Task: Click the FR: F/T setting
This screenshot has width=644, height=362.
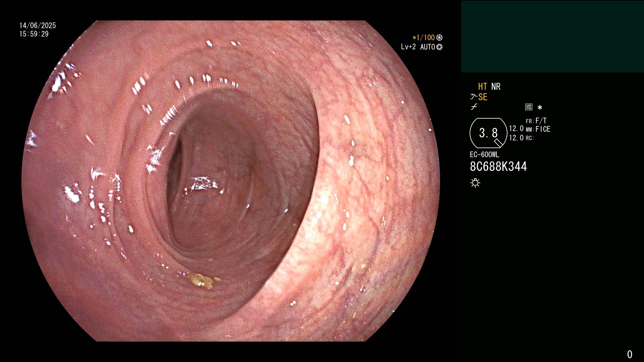Action: tap(536, 121)
